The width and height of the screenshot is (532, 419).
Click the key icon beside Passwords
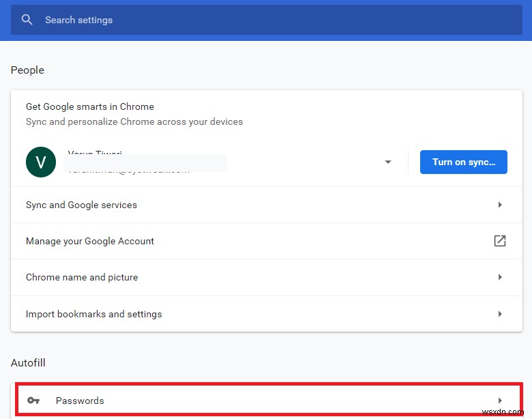coord(33,401)
